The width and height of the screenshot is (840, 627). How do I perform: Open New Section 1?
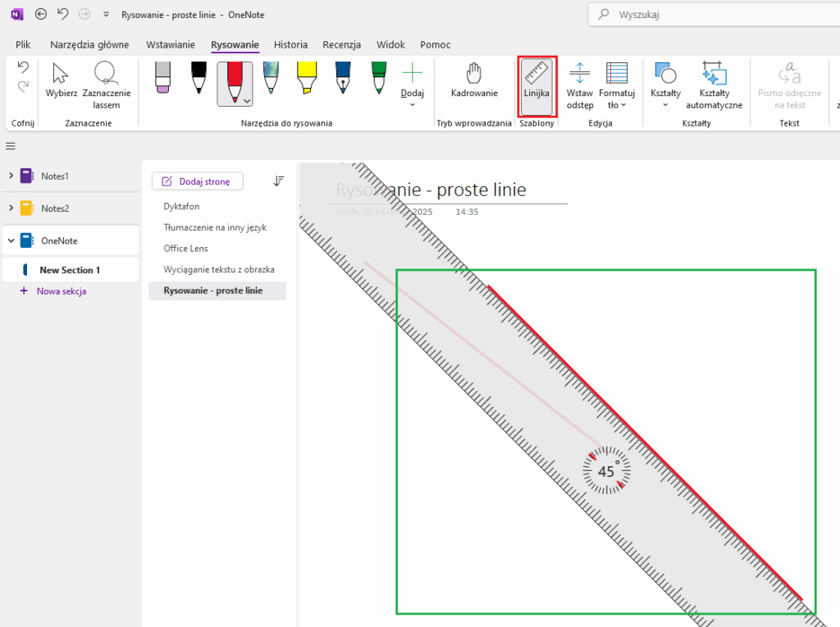click(71, 269)
